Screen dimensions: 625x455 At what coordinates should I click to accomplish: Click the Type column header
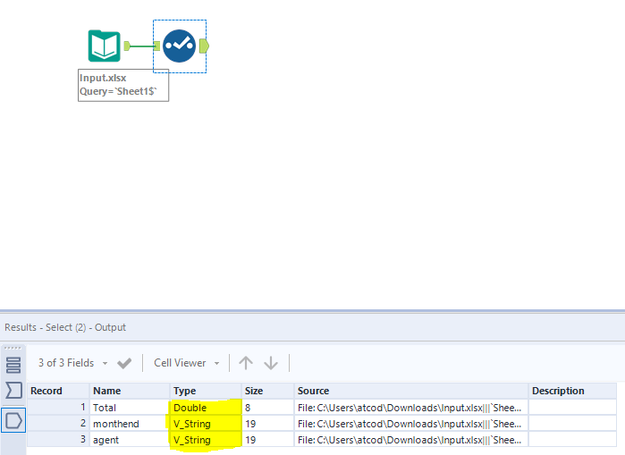(205, 391)
